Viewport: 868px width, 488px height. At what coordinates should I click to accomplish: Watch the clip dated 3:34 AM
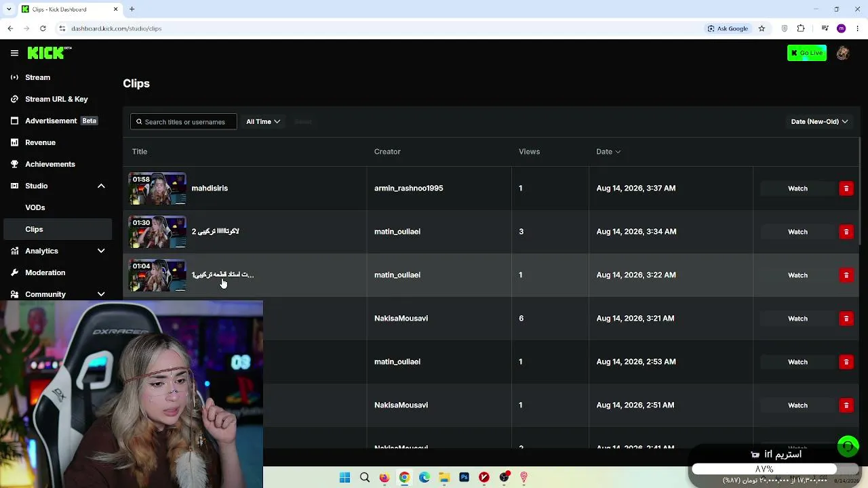click(x=797, y=232)
